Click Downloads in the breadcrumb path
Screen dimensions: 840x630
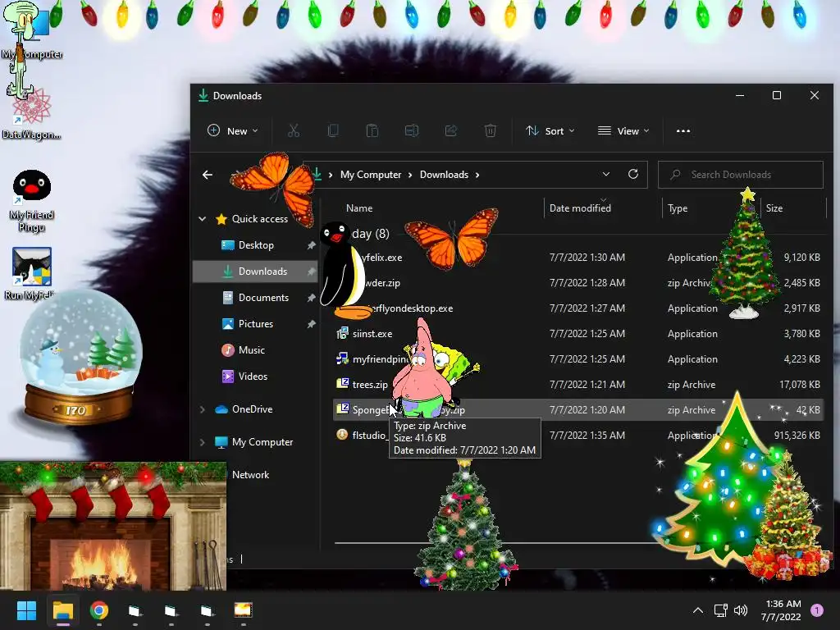click(444, 175)
